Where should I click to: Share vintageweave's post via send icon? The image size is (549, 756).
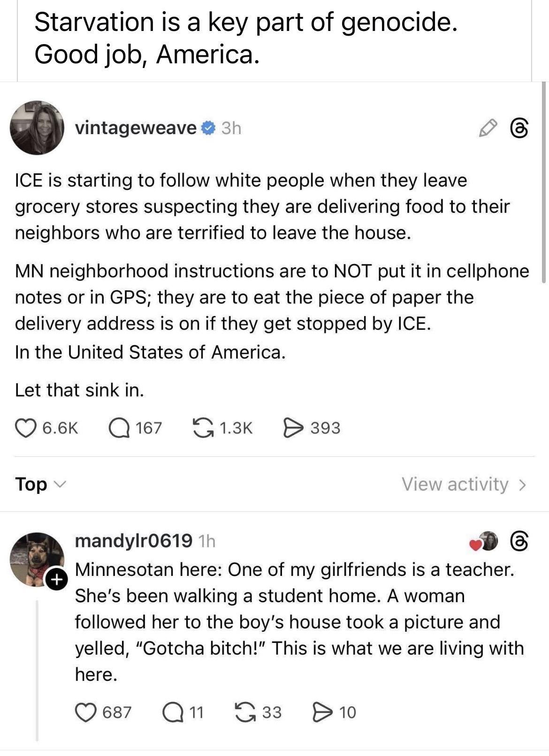pyautogui.click(x=293, y=428)
